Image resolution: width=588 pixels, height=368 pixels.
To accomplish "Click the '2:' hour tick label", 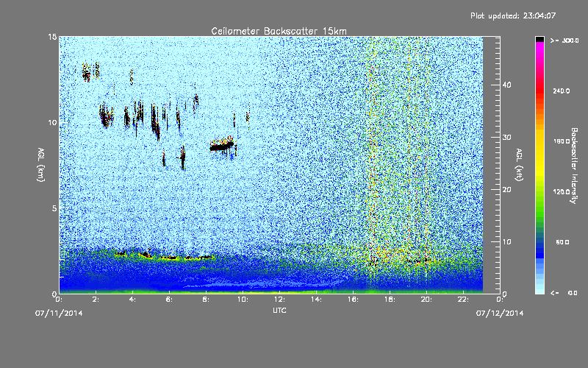I will (96, 300).
